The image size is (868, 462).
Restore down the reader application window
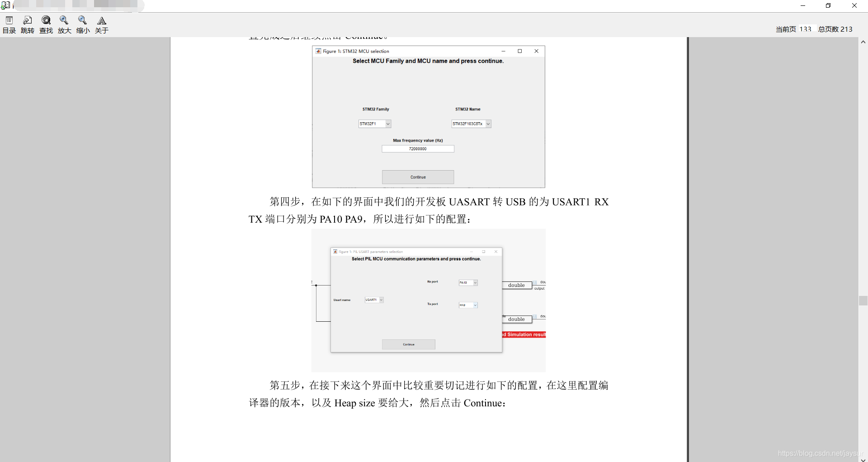pos(828,5)
